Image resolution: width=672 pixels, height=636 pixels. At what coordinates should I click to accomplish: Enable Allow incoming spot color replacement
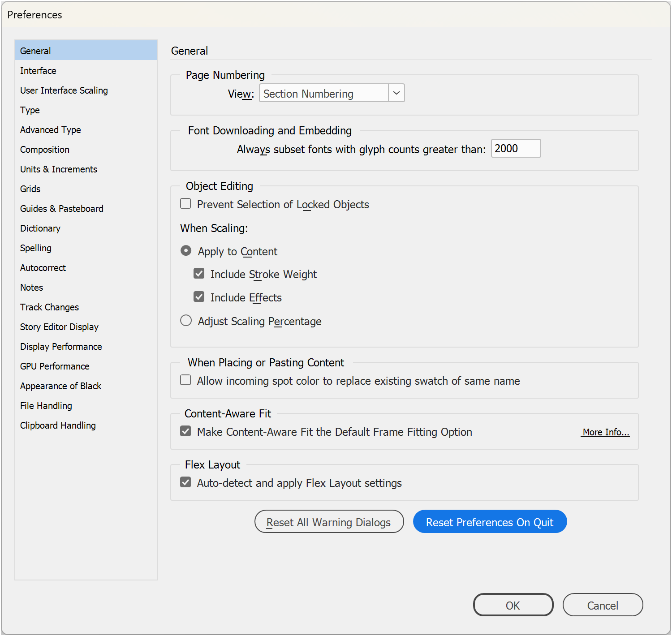(x=185, y=380)
